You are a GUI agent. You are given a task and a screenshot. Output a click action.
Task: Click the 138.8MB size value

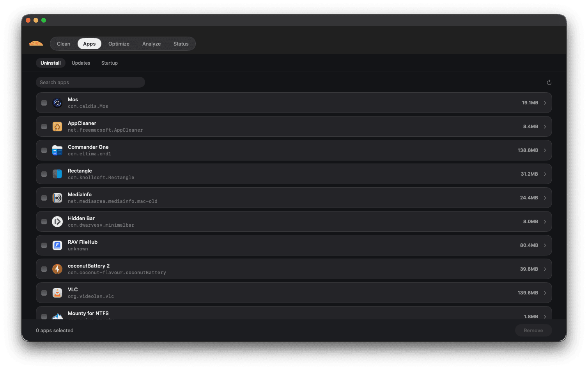tap(528, 150)
